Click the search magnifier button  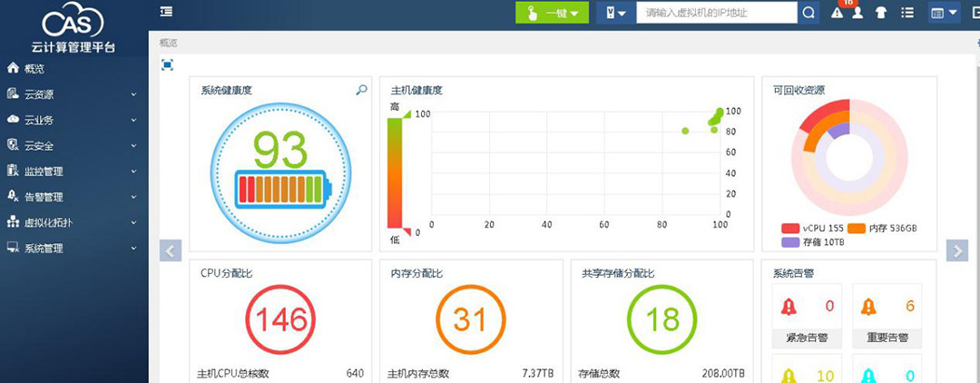(x=808, y=13)
